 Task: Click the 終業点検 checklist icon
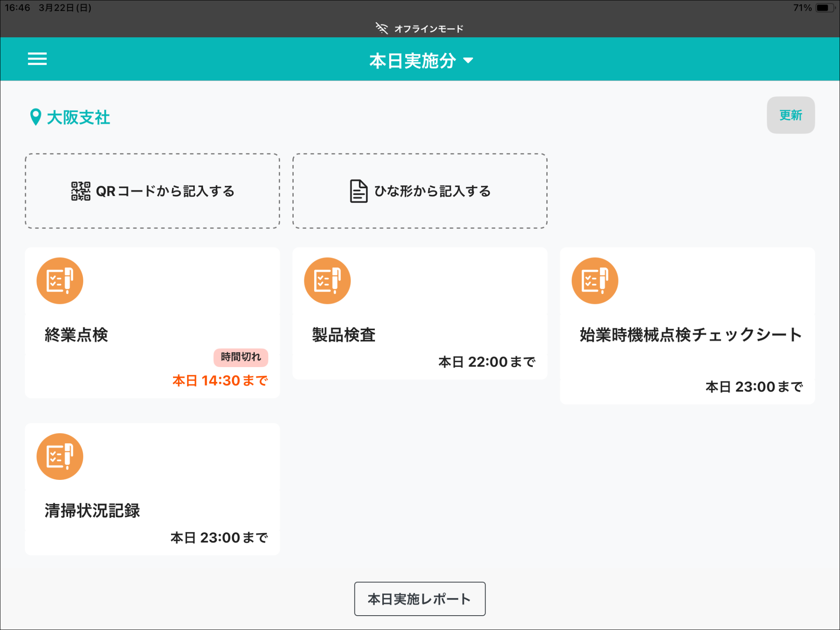coord(60,281)
